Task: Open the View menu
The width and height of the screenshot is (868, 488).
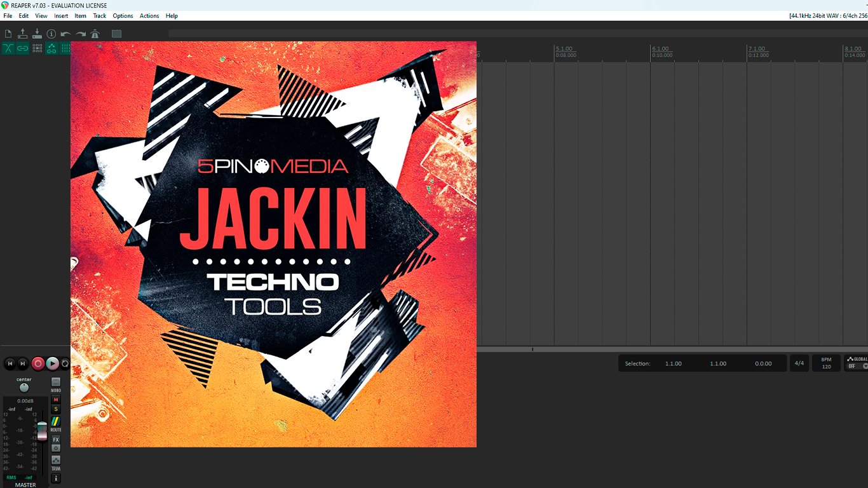Action: [x=41, y=16]
